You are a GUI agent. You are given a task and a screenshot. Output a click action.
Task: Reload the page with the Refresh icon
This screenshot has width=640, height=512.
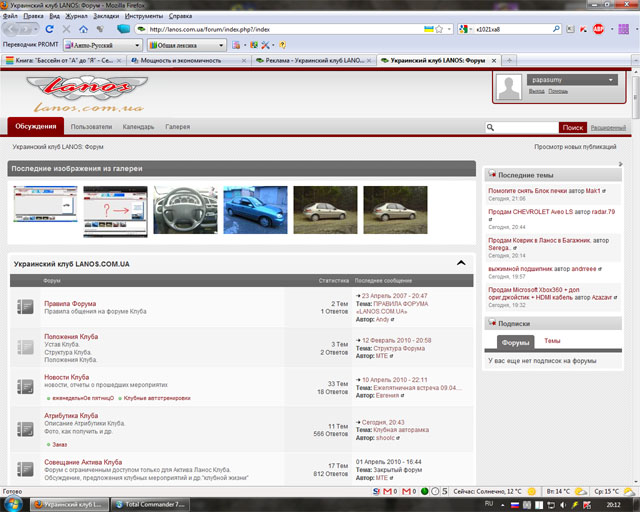pos(49,29)
